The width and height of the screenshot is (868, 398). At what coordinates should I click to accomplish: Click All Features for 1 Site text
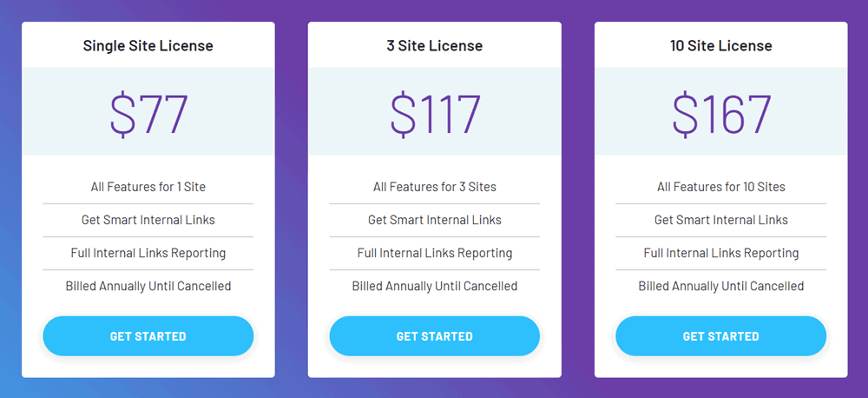pos(148,187)
